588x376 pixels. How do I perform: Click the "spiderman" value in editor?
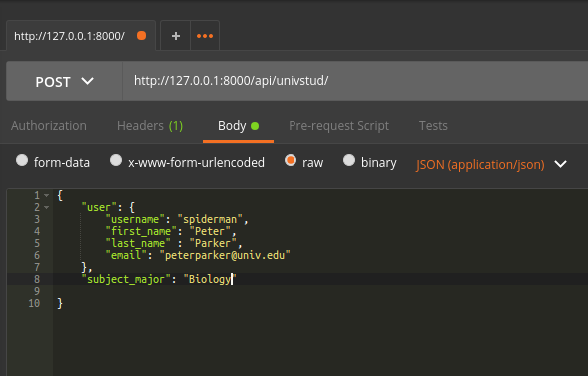pos(210,219)
